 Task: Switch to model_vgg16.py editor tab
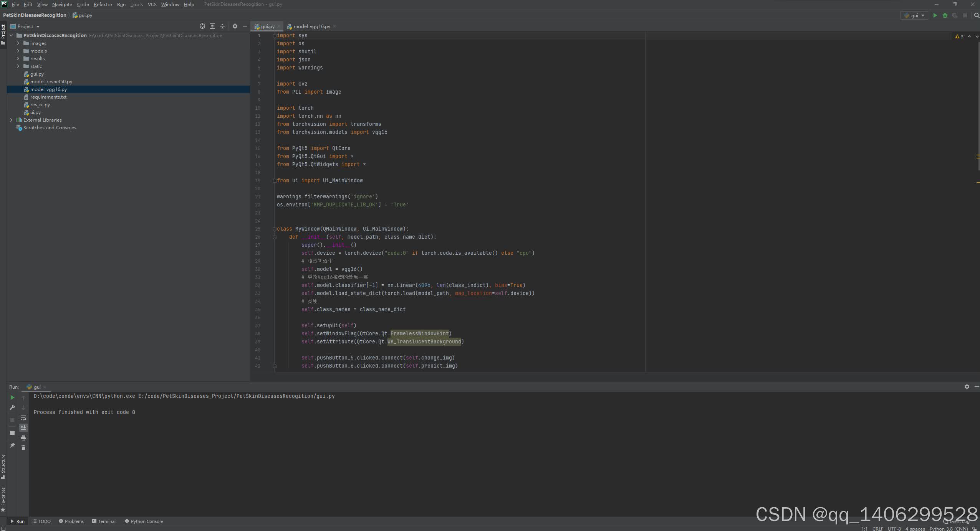point(311,26)
